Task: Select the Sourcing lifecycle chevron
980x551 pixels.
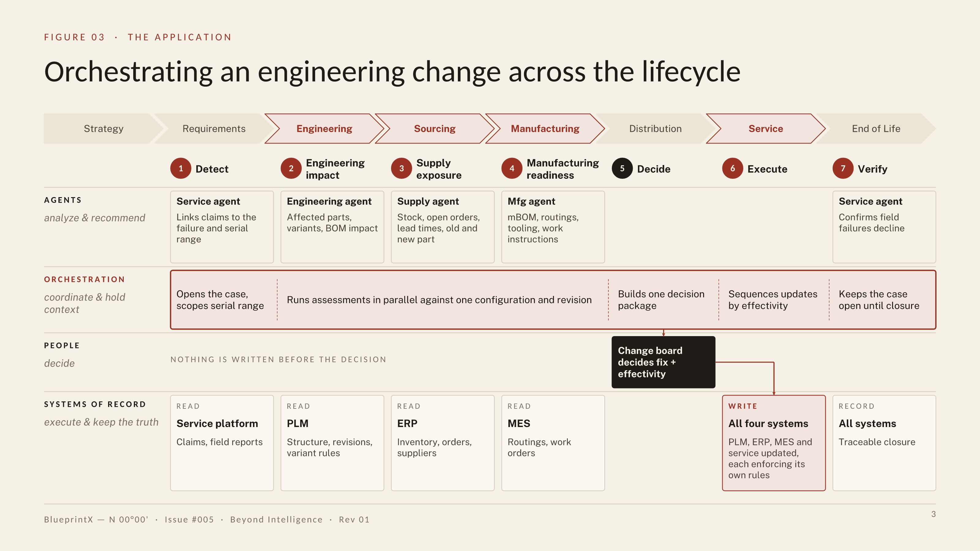Action: click(x=435, y=129)
